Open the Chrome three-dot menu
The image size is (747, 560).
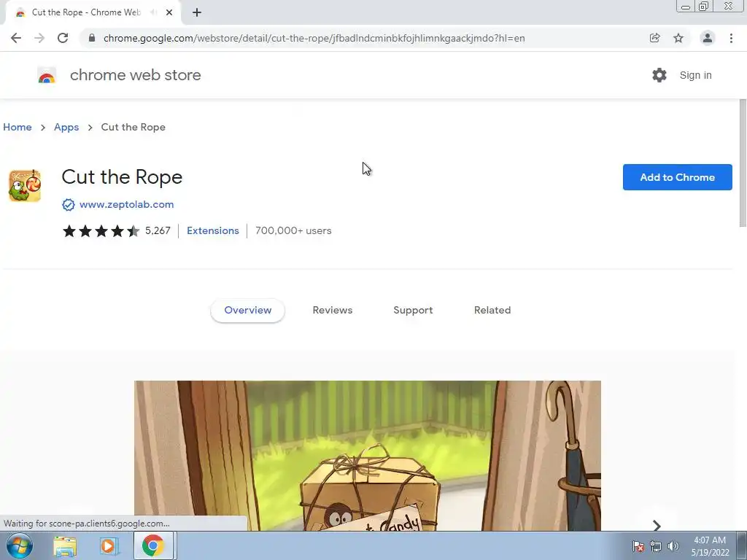(731, 38)
